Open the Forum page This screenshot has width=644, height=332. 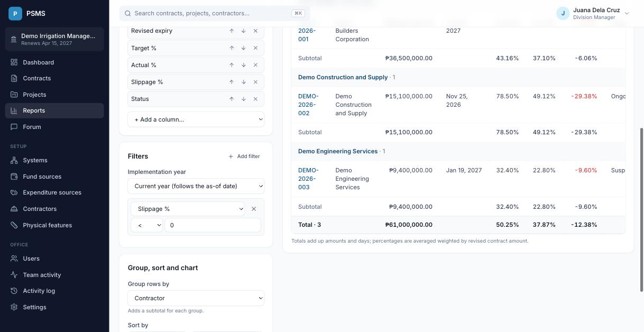tap(54, 127)
